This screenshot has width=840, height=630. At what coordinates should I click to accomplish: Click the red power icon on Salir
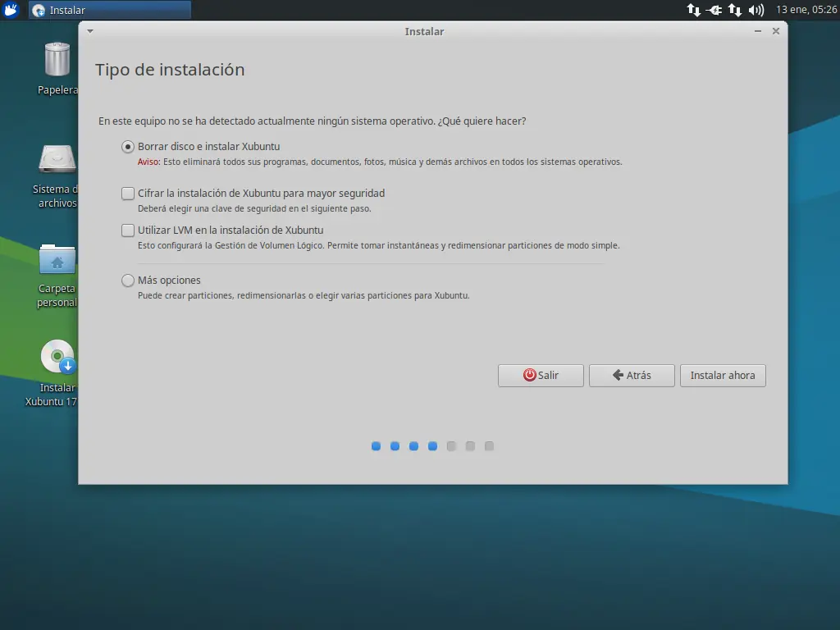[529, 374]
